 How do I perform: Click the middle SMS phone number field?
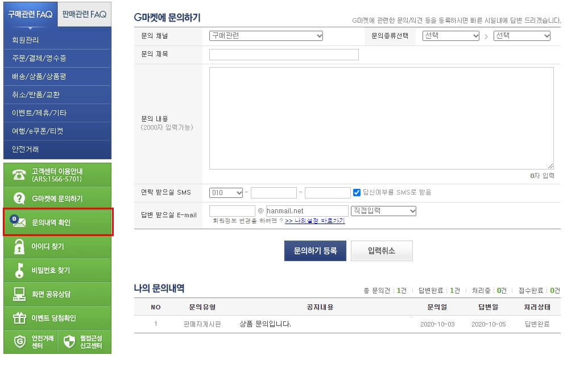274,193
